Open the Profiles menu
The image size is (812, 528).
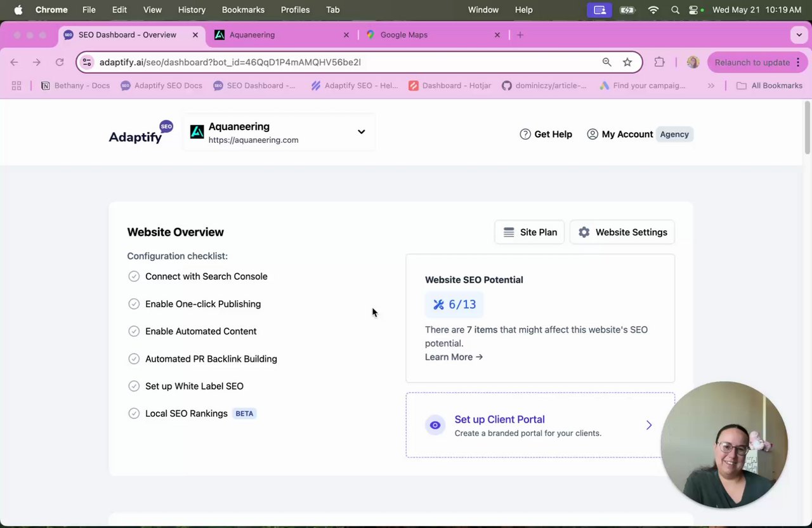click(295, 10)
